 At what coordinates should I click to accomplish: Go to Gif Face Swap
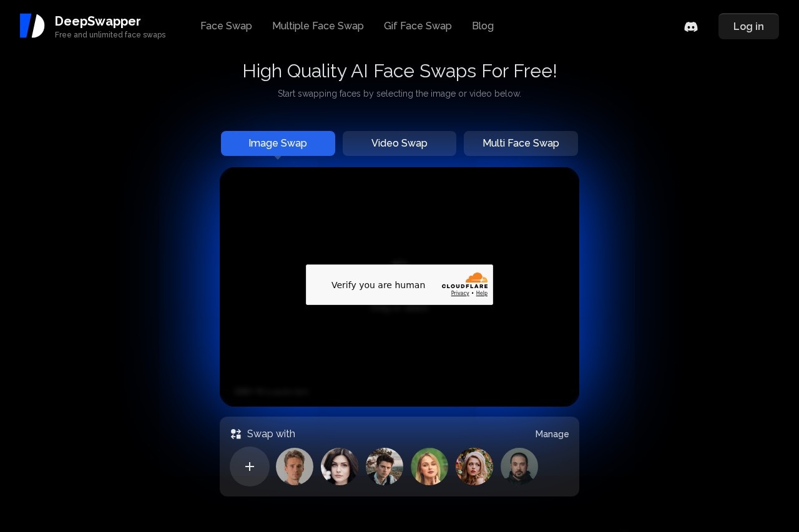click(x=418, y=26)
